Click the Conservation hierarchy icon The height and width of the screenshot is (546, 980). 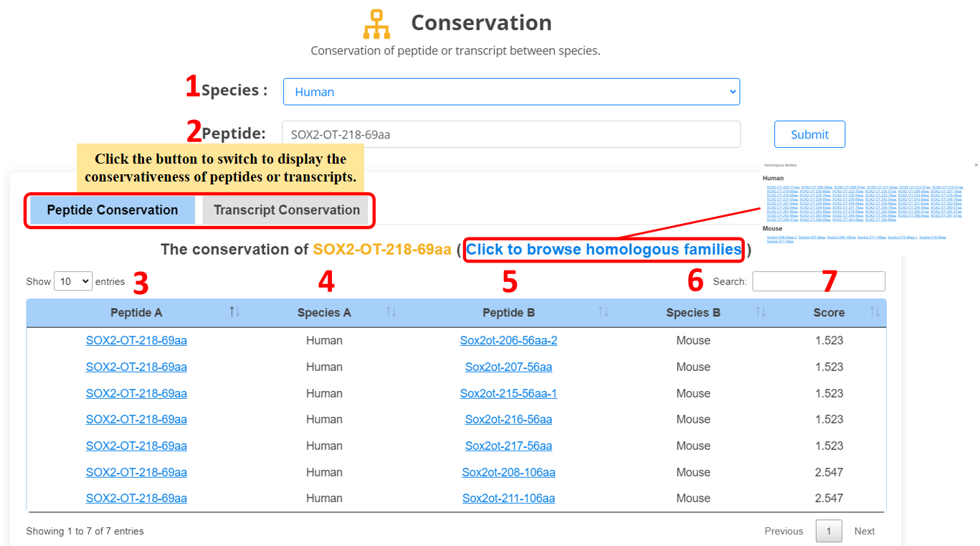click(376, 24)
